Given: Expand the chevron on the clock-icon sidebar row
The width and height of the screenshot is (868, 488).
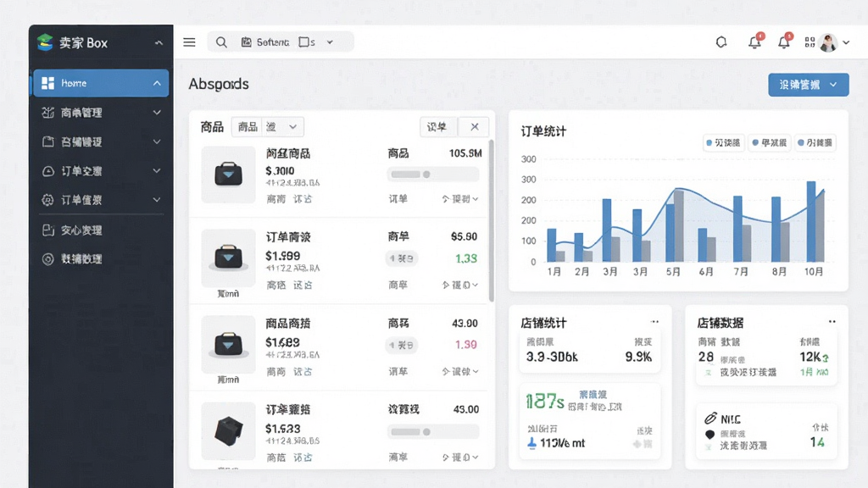Looking at the screenshot, I should click(157, 171).
